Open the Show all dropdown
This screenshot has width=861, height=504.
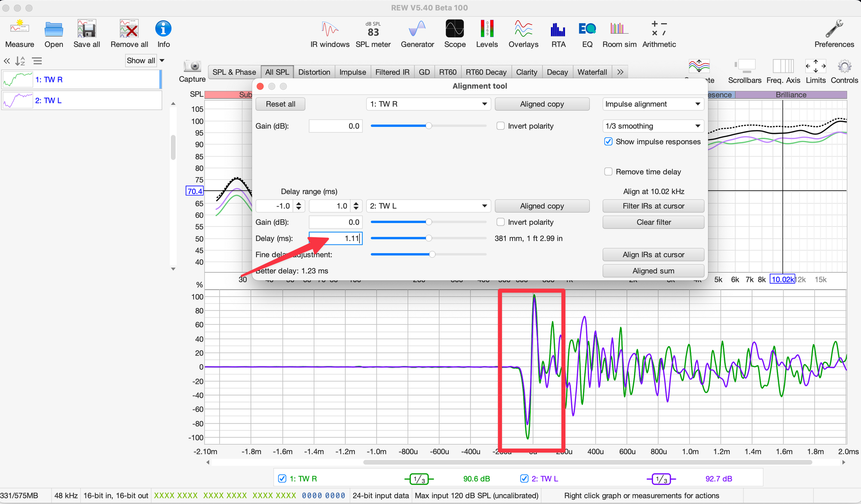point(145,61)
